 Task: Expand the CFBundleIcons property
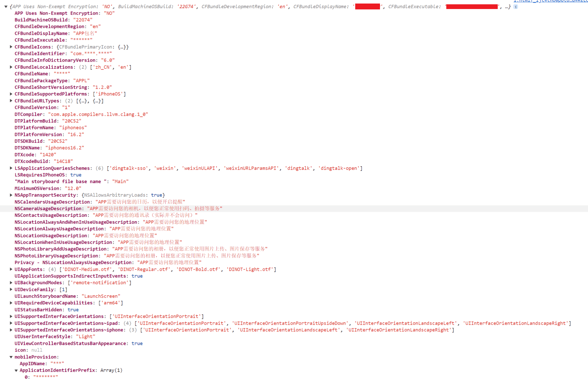pyautogui.click(x=11, y=47)
